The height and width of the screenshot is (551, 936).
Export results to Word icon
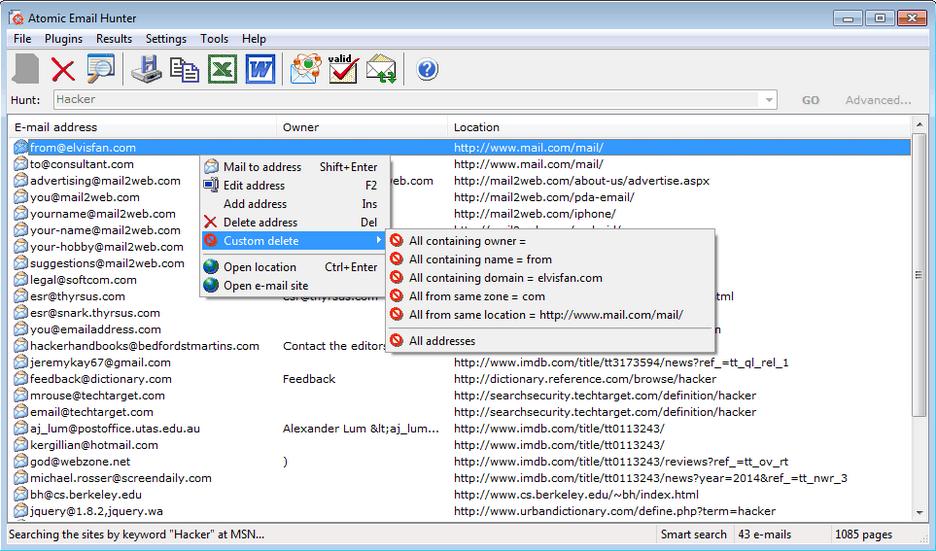point(260,69)
